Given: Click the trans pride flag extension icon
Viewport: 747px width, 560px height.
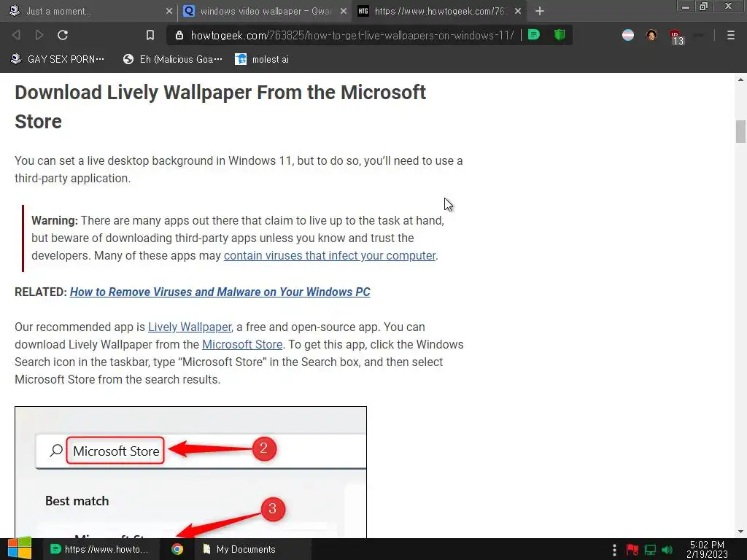Looking at the screenshot, I should [x=628, y=35].
